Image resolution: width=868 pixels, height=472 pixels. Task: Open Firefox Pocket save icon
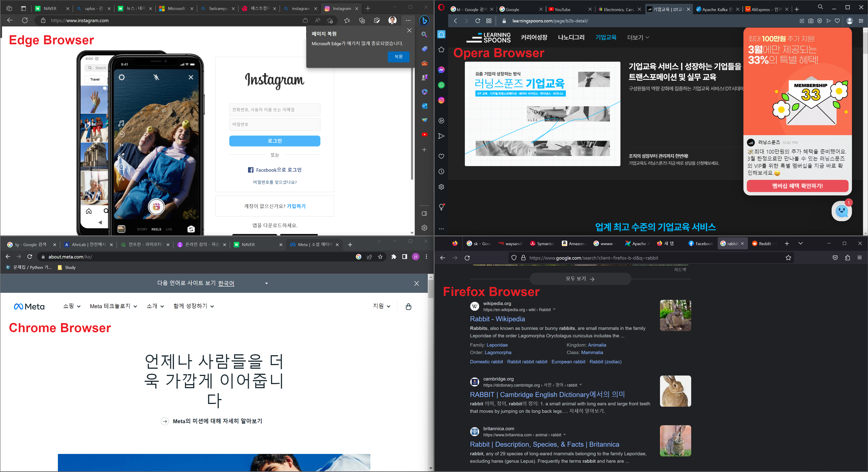[x=835, y=258]
